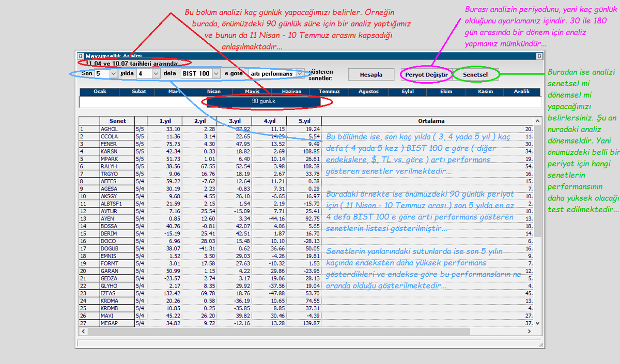Select the Temmuz month header
This screenshot has height=364, width=620.
click(329, 91)
